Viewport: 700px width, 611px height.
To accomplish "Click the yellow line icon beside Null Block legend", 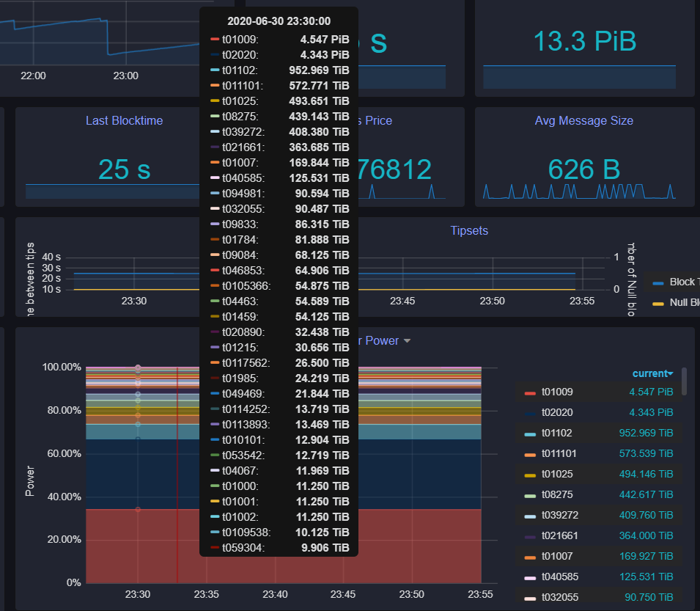I will [x=658, y=302].
